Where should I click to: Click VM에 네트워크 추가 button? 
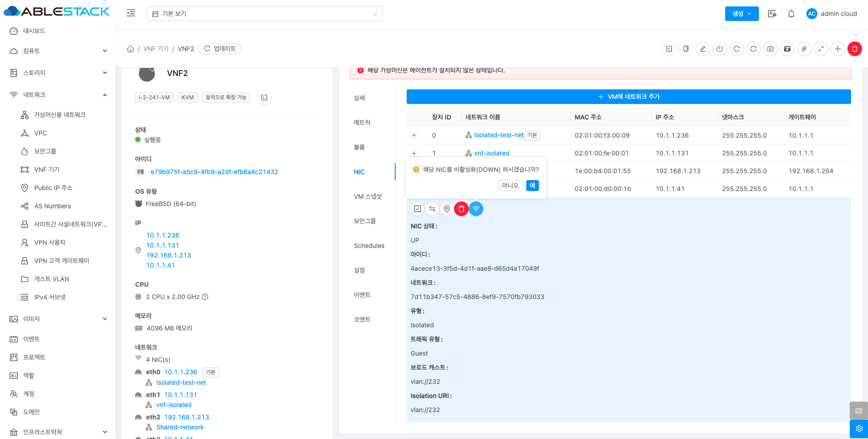(x=628, y=97)
